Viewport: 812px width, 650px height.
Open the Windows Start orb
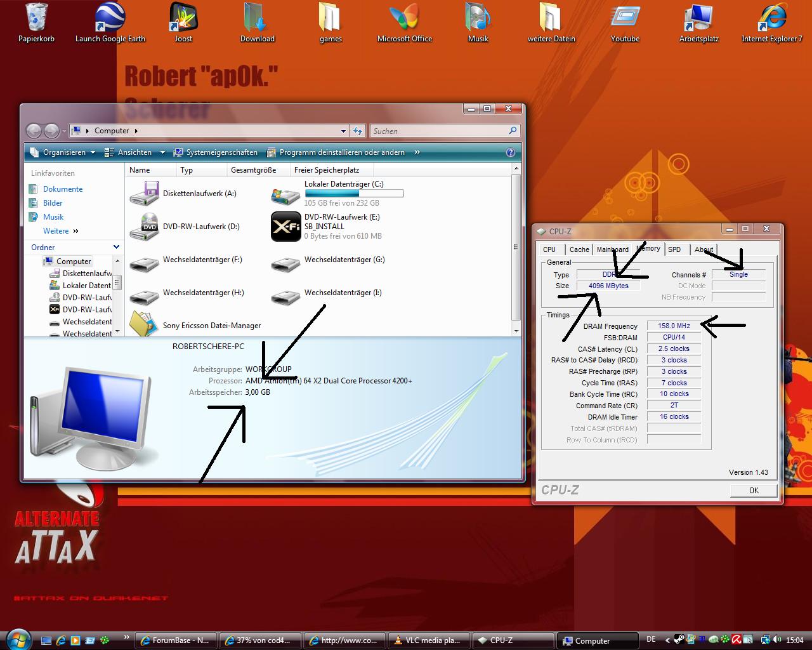coord(17,639)
